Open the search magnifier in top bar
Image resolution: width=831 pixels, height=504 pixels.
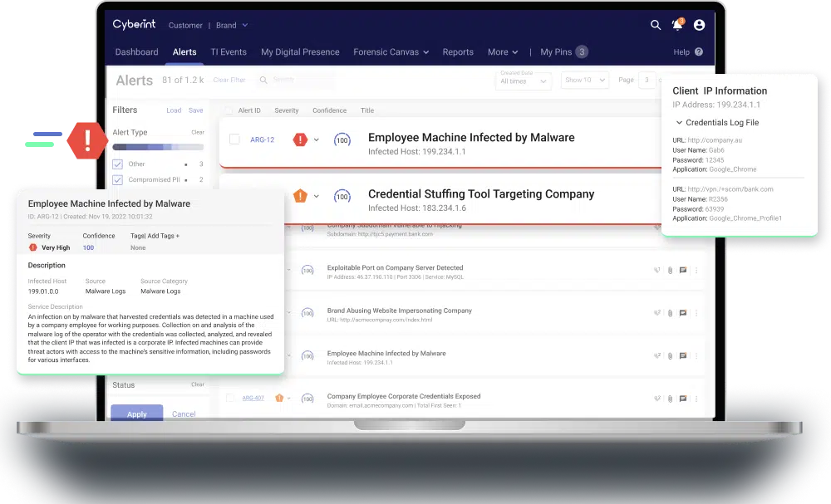pyautogui.click(x=656, y=25)
